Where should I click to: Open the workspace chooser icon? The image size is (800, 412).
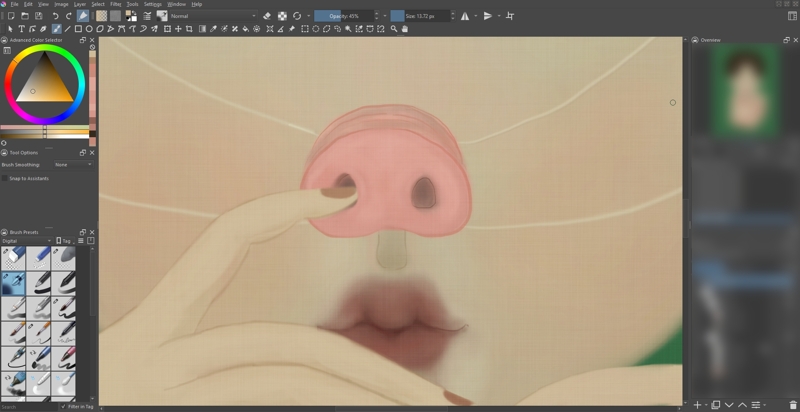point(792,16)
